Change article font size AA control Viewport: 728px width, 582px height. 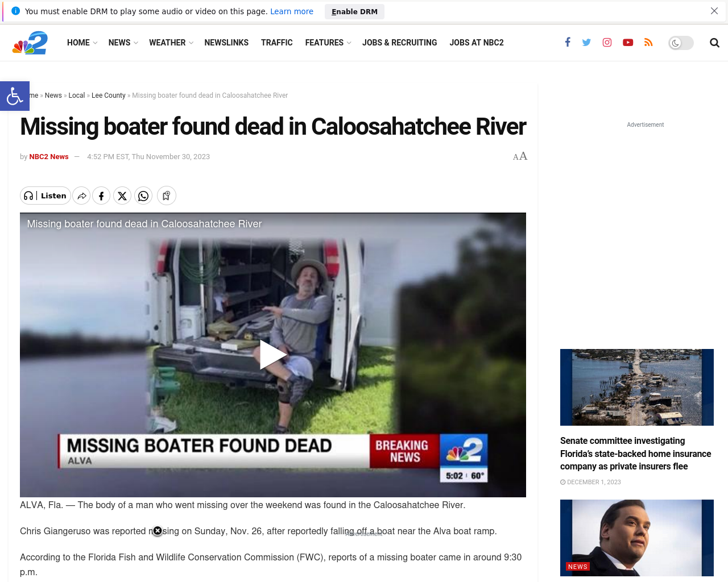520,156
